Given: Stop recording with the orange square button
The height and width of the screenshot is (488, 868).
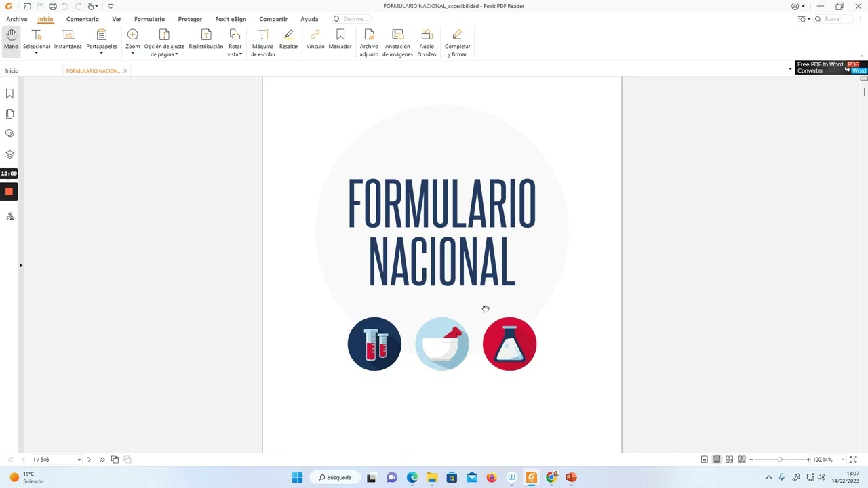Looking at the screenshot, I should (x=9, y=192).
